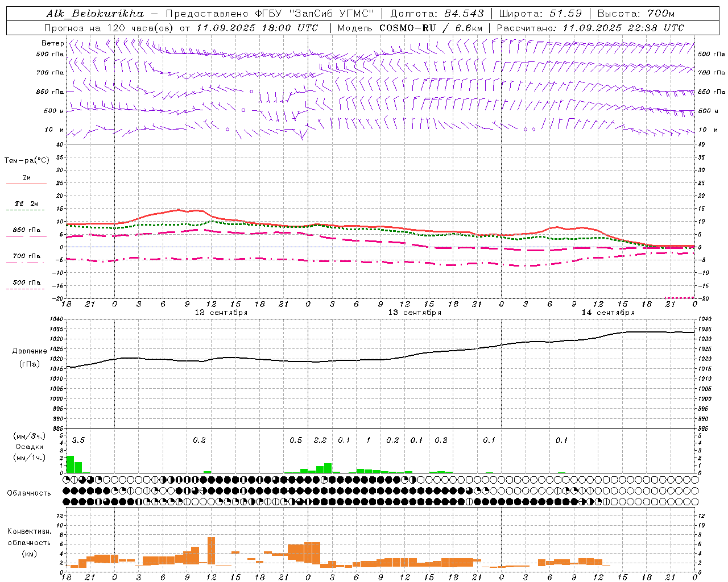Click the (мм/3ч.) precipitation unit label

29,436
